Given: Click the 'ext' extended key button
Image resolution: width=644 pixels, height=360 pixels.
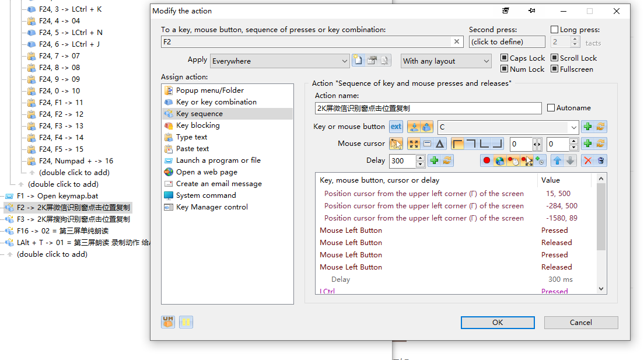Looking at the screenshot, I should [396, 127].
